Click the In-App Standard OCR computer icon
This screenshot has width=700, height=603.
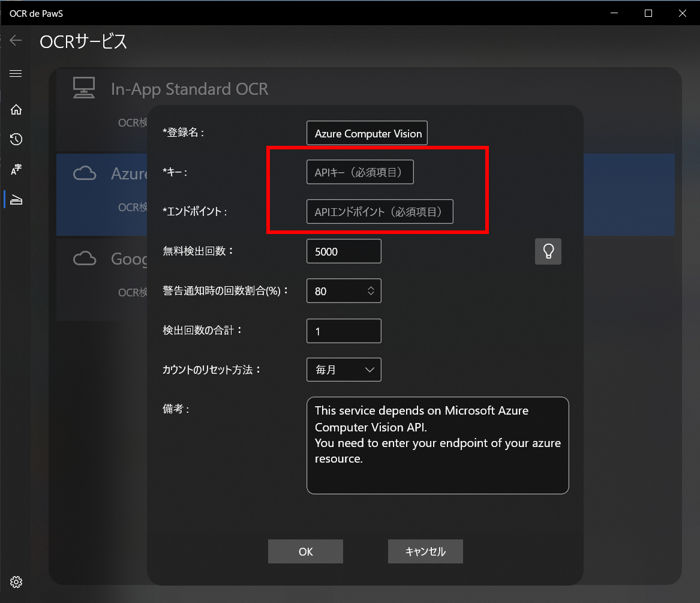tap(84, 88)
